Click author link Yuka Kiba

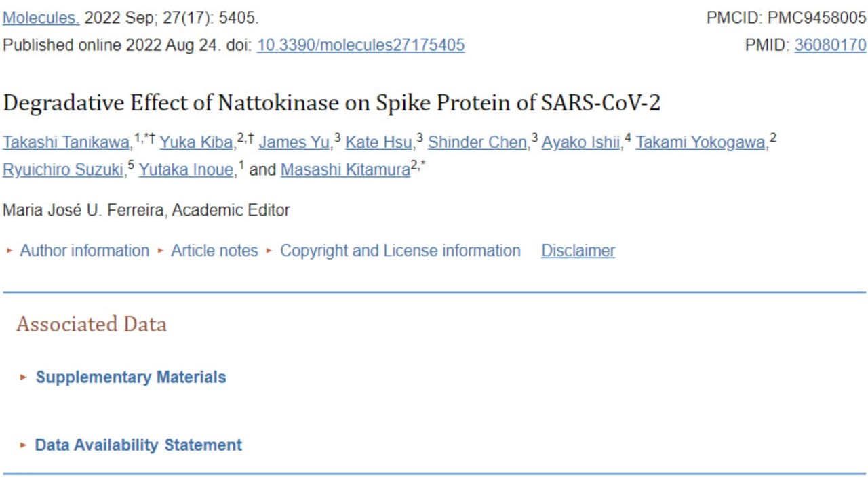(196, 142)
